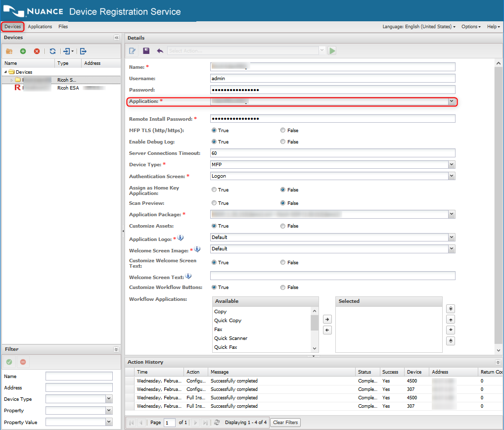The width and height of the screenshot is (504, 430).
Task: Expand the Ricoh folder tree node
Action: coord(12,80)
